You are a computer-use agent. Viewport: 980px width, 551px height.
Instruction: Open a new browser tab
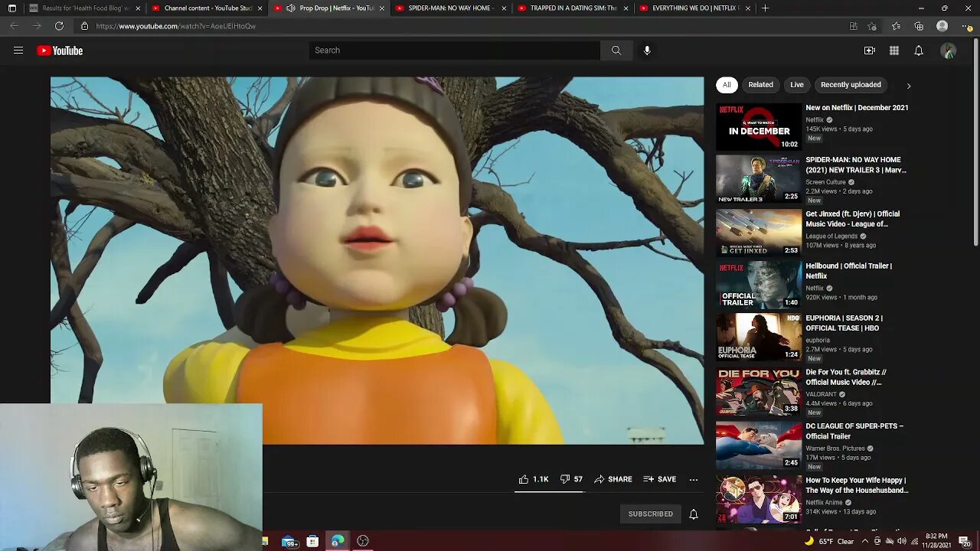pos(765,8)
